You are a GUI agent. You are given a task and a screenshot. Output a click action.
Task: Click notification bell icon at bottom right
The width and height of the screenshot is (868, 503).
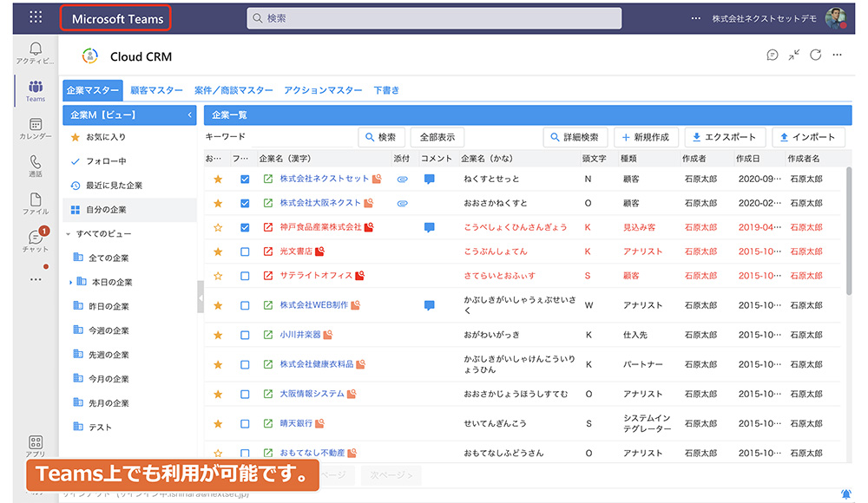pyautogui.click(x=845, y=494)
